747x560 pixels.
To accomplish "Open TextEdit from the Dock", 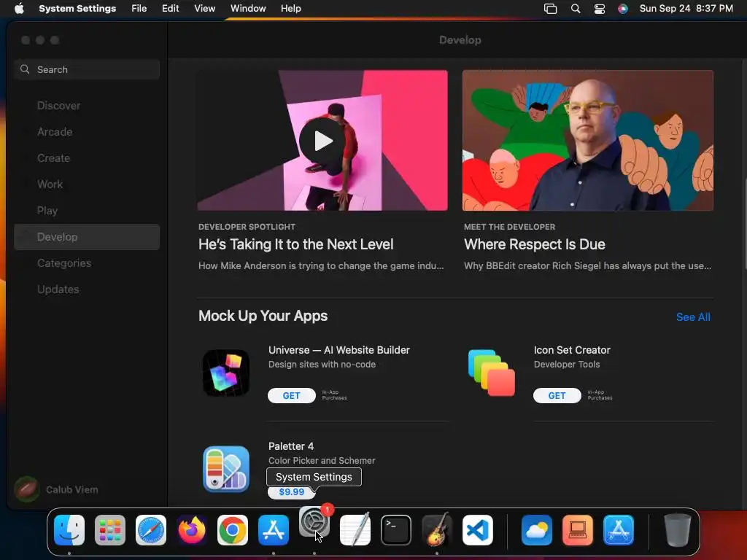I will pos(355,530).
